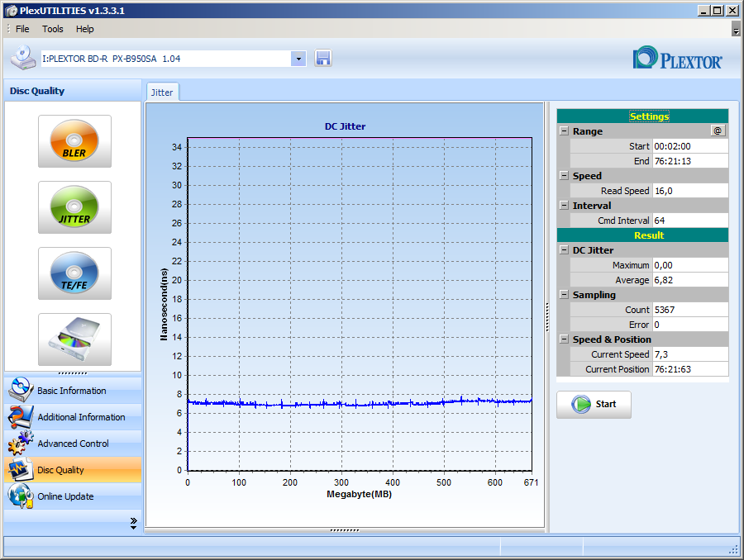Click the toolbar overflow arrow at right
Image resolution: width=744 pixels, height=560 pixels.
point(736,29)
